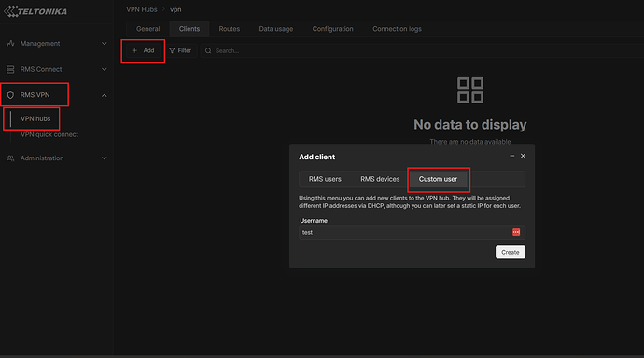
Task: Switch to the Routes tab
Action: pyautogui.click(x=230, y=29)
